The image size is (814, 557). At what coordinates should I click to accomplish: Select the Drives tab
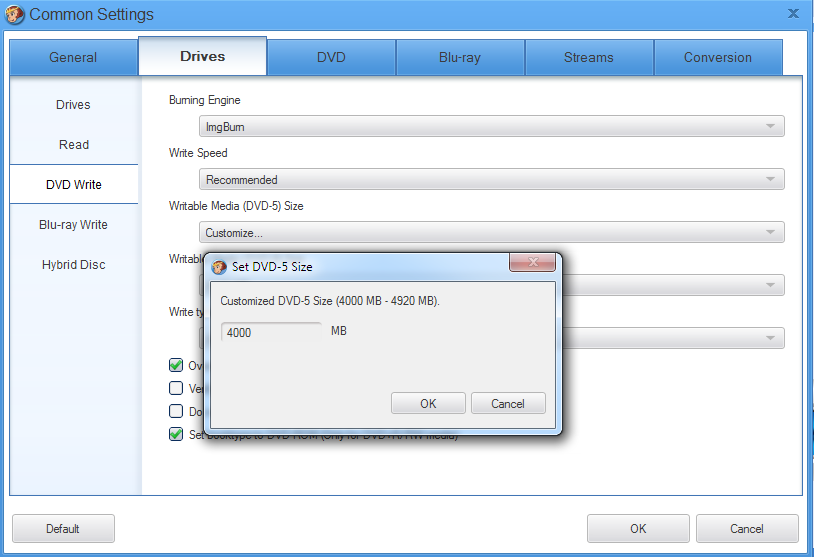[x=202, y=56]
